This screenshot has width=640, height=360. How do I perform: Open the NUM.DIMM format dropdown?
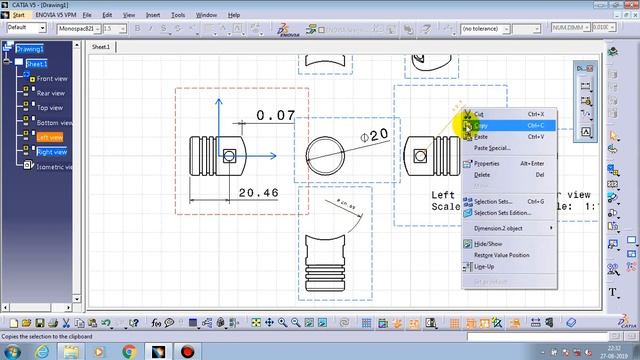[587, 27]
